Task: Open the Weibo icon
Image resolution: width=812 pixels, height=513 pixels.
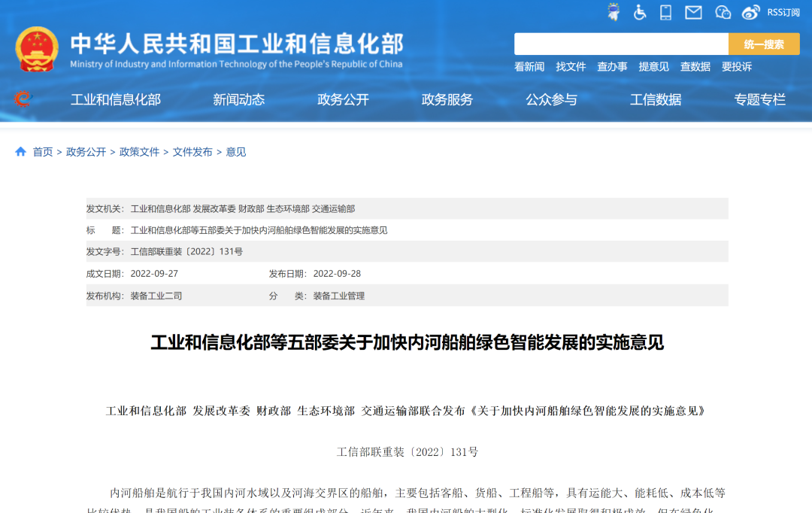Action: pos(750,13)
